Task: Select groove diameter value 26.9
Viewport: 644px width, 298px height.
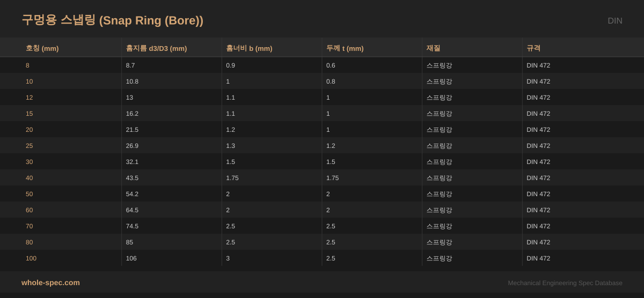Action: [132, 146]
